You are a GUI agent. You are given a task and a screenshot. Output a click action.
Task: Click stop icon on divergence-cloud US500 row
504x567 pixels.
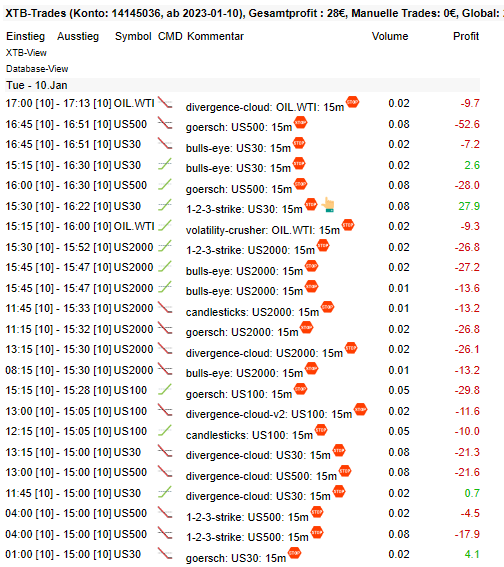pyautogui.click(x=345, y=471)
